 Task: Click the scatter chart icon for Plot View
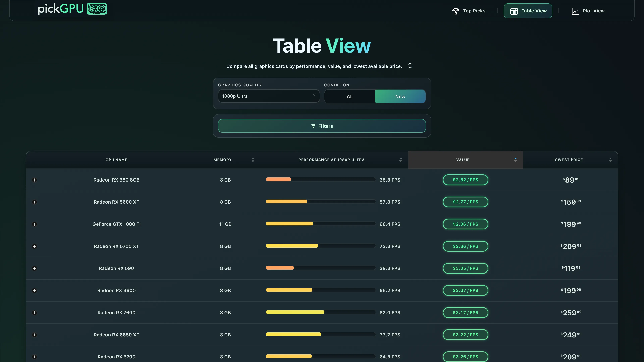point(575,11)
